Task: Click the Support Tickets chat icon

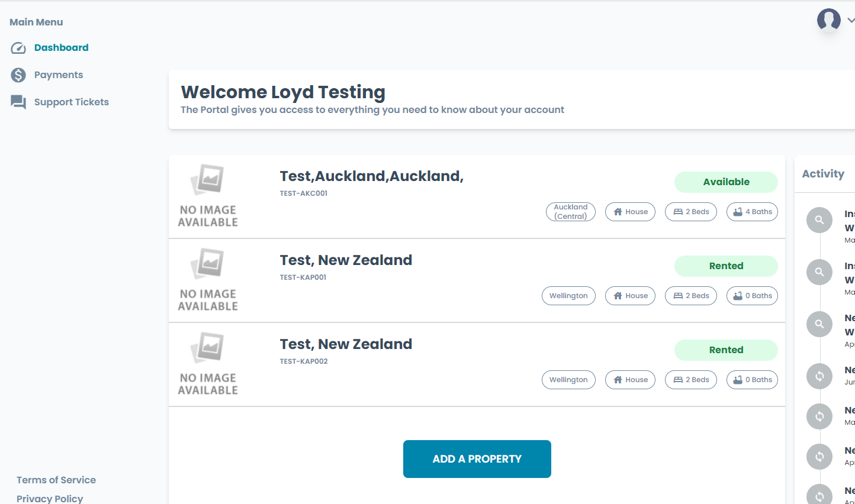Action: [18, 102]
